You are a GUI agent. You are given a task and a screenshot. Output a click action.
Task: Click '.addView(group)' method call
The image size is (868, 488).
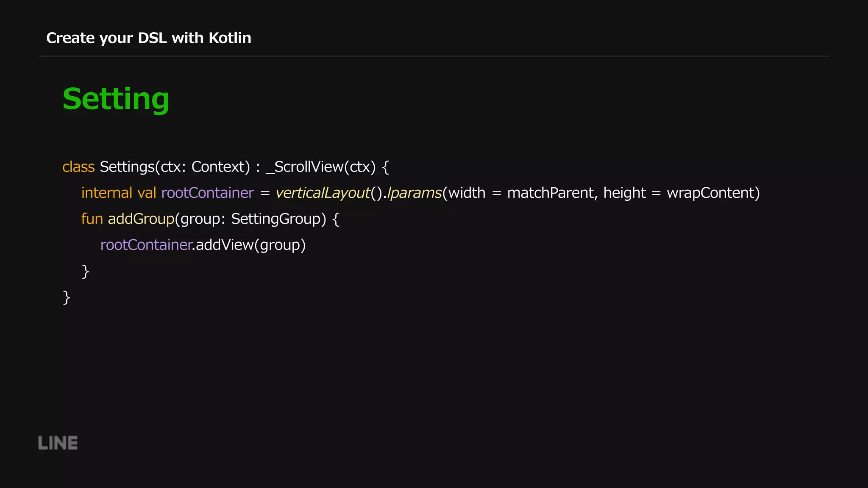(x=249, y=245)
